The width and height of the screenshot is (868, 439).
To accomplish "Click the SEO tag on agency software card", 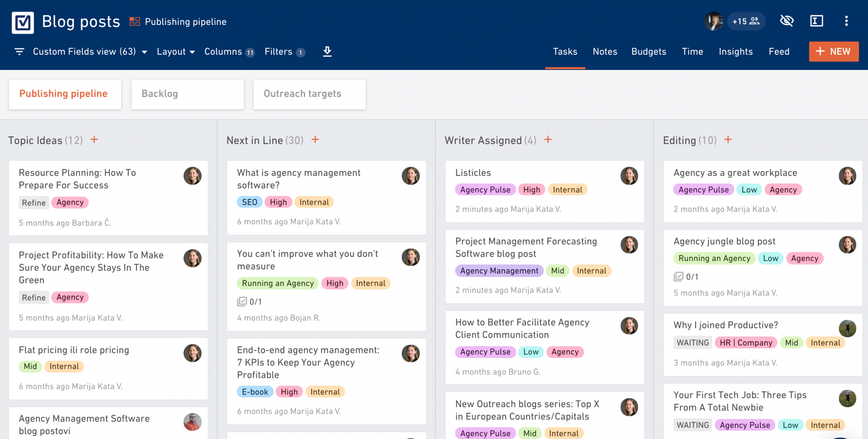I will 250,202.
